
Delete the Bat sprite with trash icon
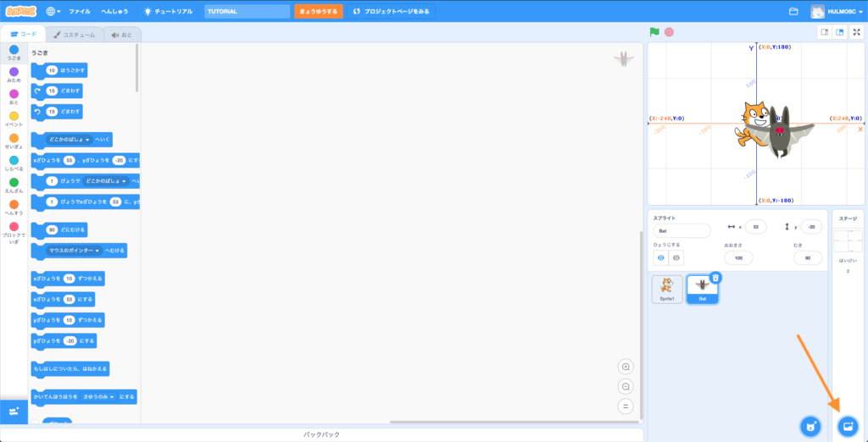click(715, 278)
